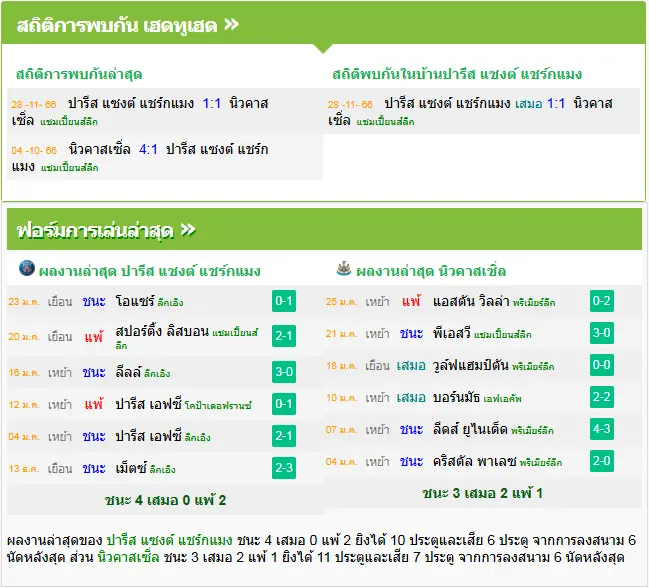Select opponent name บอร์นมัธ

[457, 397]
